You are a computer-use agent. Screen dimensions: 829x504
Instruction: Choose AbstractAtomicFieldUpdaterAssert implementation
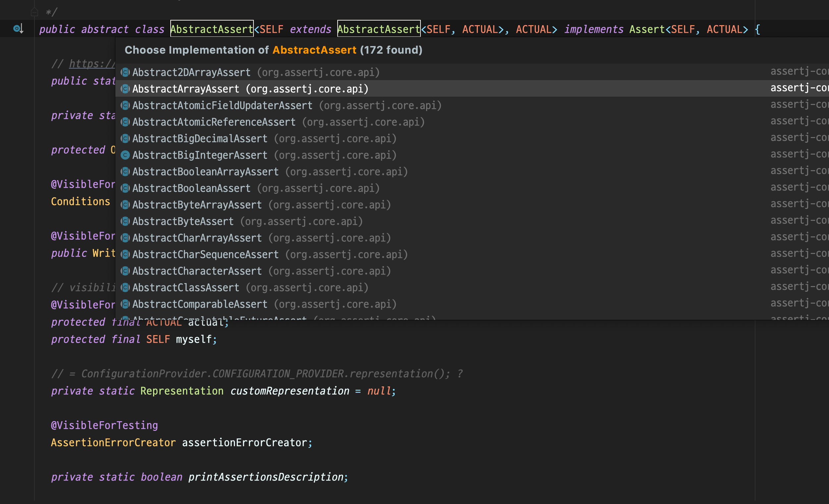click(x=222, y=106)
